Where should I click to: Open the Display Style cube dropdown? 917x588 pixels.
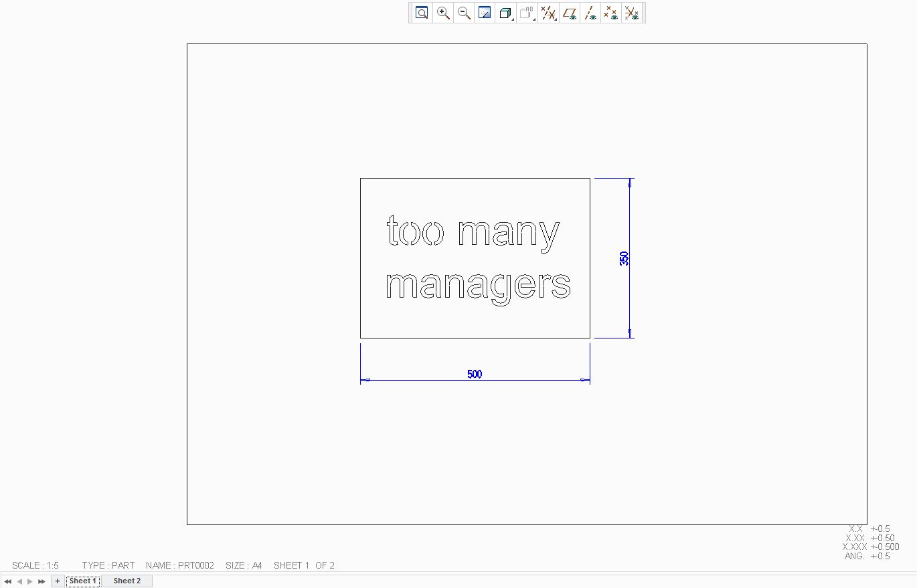(x=506, y=13)
